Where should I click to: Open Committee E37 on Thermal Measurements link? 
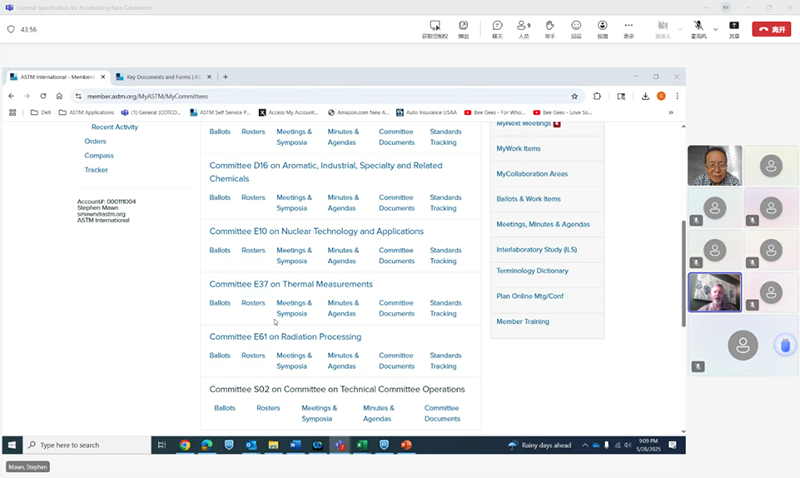click(x=291, y=284)
